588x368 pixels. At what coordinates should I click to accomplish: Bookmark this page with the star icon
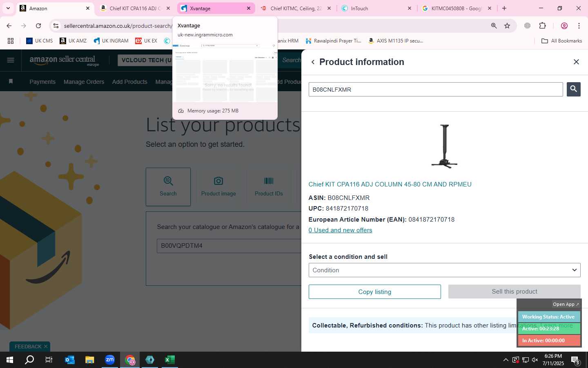pyautogui.click(x=507, y=26)
